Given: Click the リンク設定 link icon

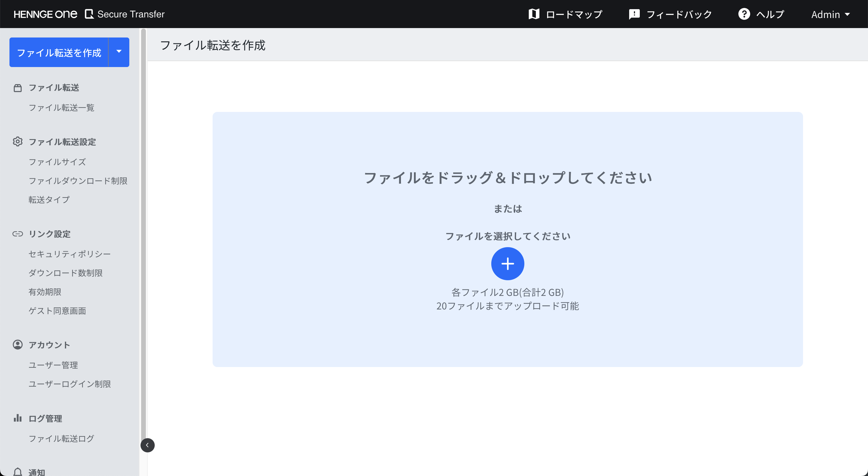Looking at the screenshot, I should coord(17,234).
